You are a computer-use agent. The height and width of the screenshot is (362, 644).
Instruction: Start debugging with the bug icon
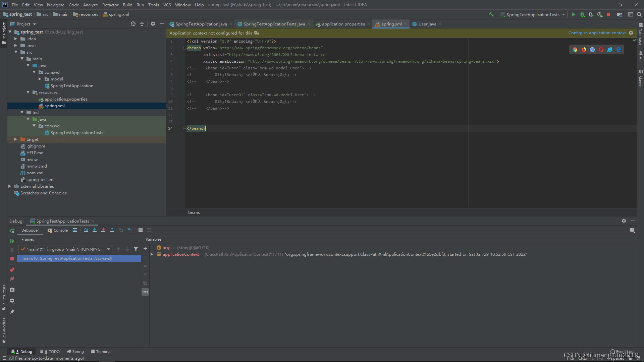click(x=582, y=14)
